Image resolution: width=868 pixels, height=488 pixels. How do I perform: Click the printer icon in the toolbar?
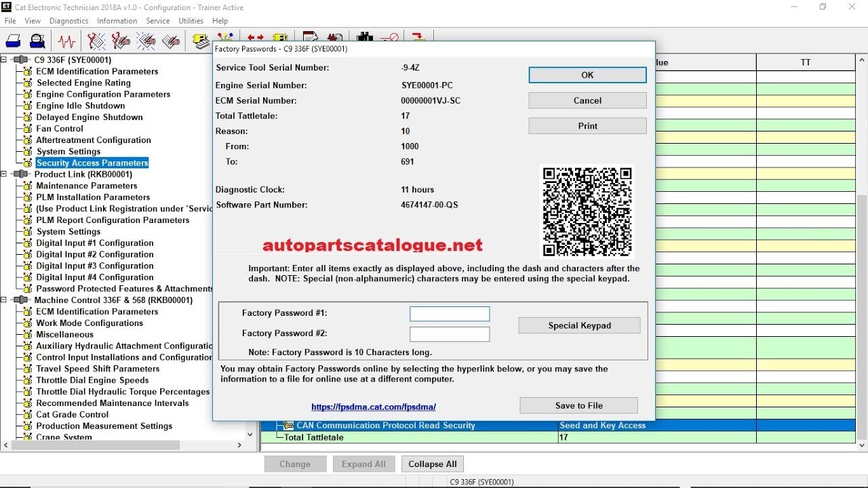(x=13, y=42)
